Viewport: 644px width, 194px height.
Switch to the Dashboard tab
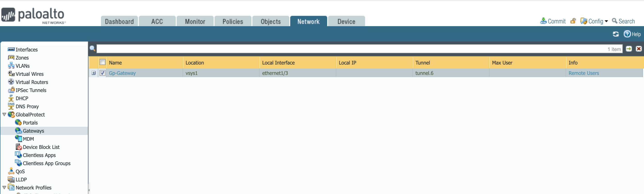click(x=119, y=21)
